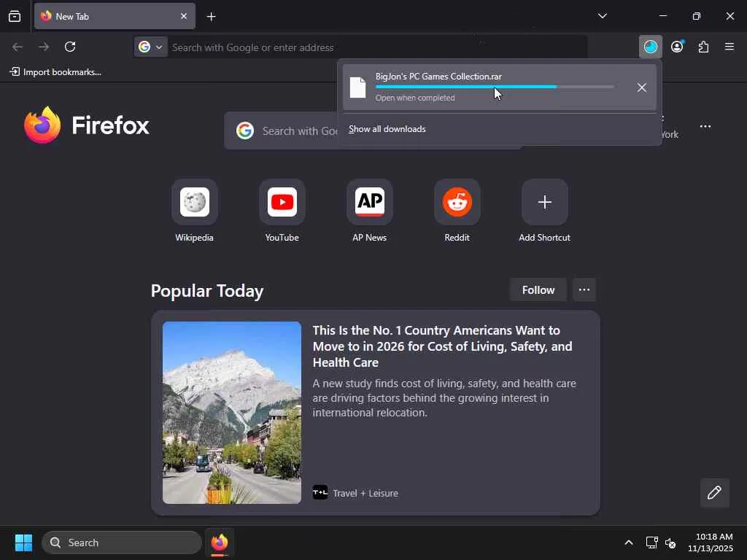The height and width of the screenshot is (560, 747).
Task: Focus the address bar search field
Action: pos(376,47)
